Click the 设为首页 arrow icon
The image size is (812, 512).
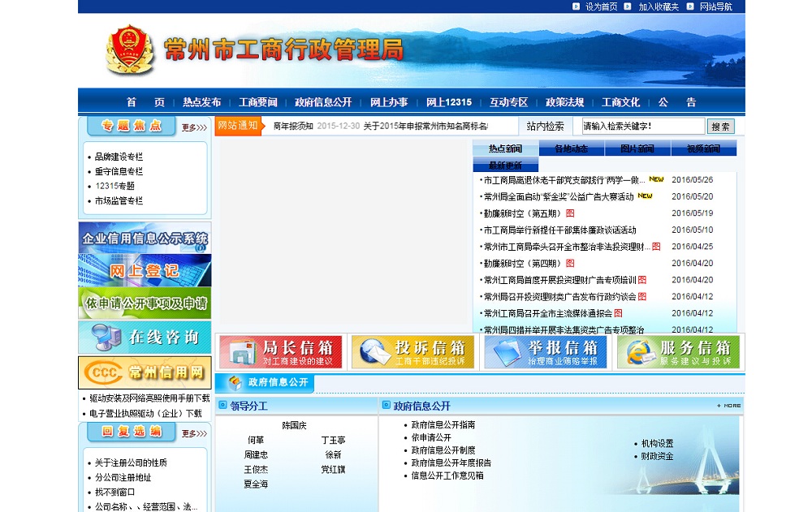[x=576, y=6]
